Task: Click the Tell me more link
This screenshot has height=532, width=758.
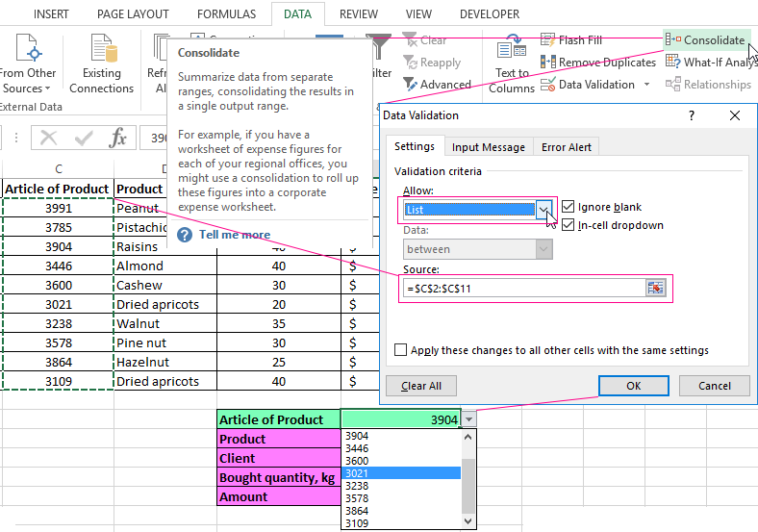Action: click(x=234, y=235)
